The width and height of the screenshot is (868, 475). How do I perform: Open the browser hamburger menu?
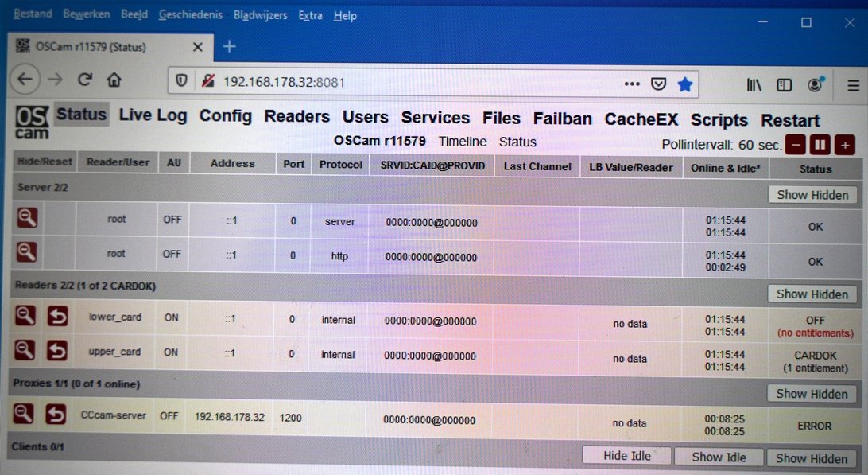click(x=853, y=85)
